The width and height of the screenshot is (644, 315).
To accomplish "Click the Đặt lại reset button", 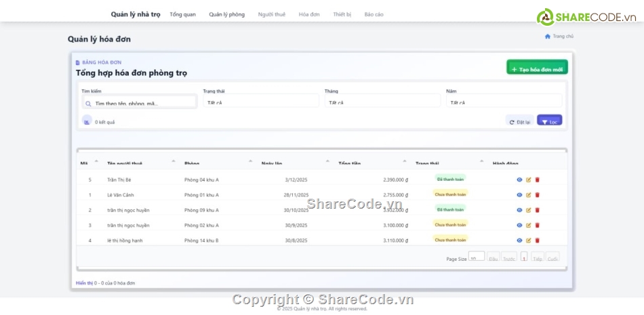I will click(x=519, y=121).
